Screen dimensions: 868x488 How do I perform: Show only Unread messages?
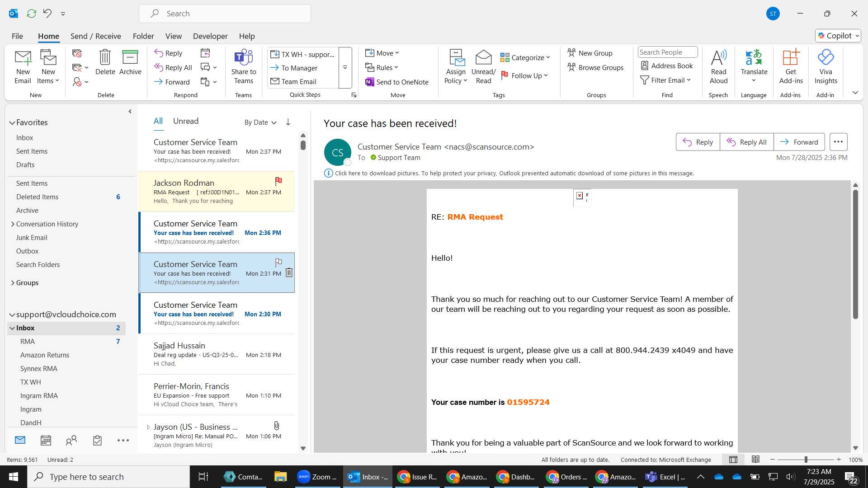click(186, 121)
